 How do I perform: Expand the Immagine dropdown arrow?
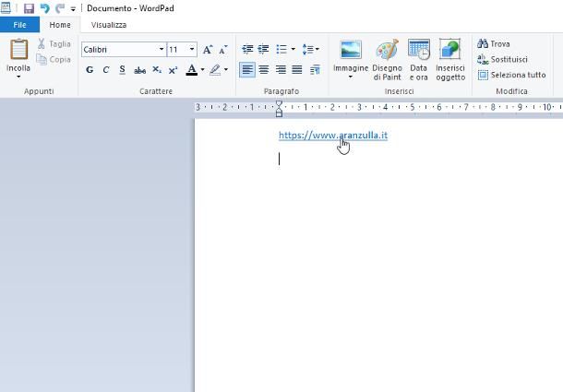[x=351, y=77]
